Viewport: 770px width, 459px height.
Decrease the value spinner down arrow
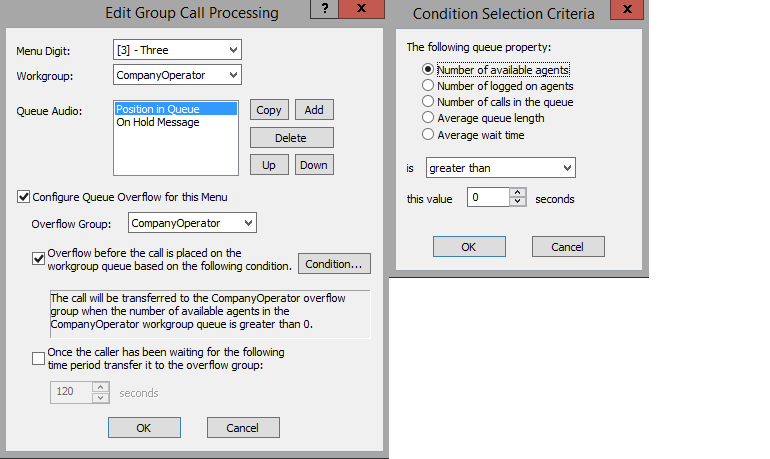tap(518, 202)
